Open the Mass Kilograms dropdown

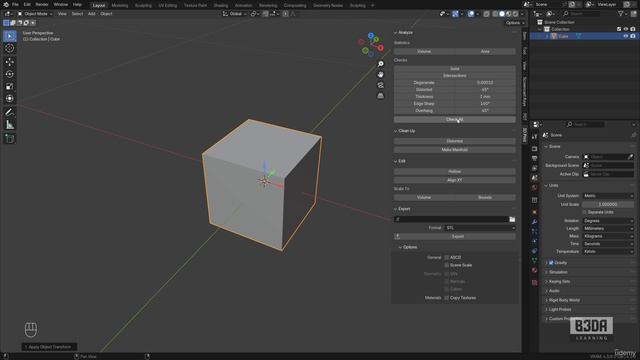coord(608,236)
